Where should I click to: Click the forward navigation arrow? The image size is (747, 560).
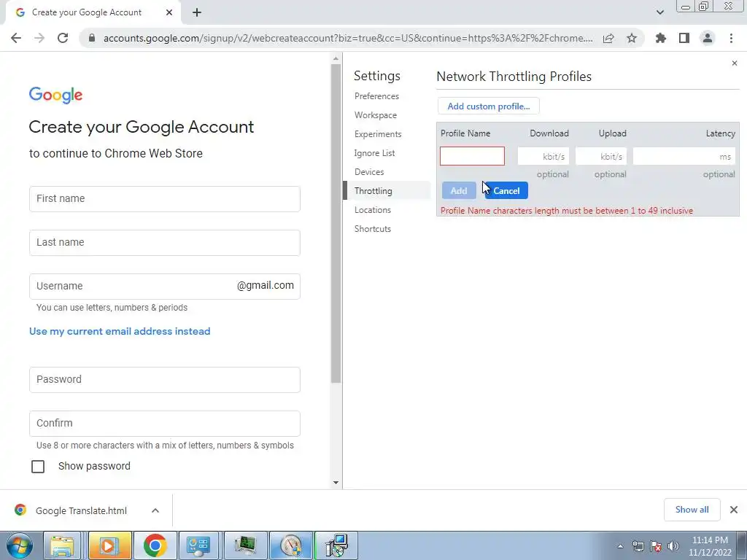39,38
